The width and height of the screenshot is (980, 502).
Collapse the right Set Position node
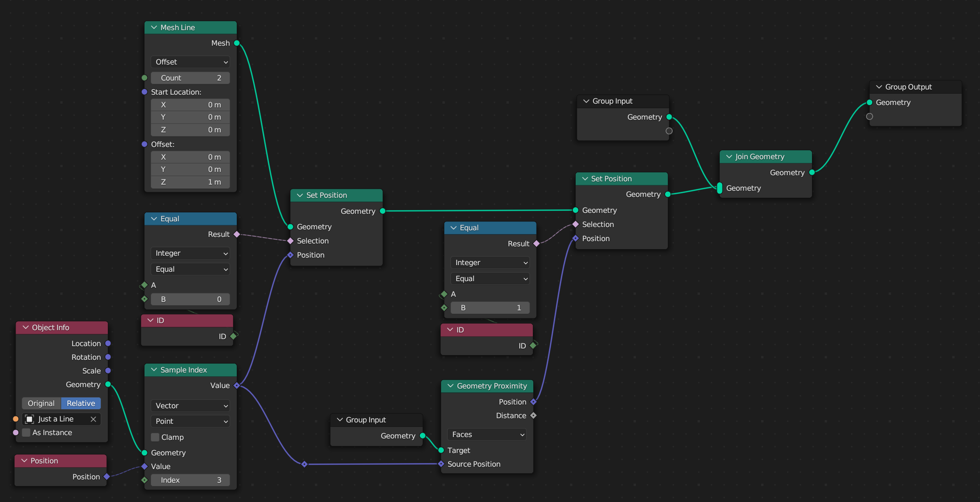pyautogui.click(x=585, y=178)
